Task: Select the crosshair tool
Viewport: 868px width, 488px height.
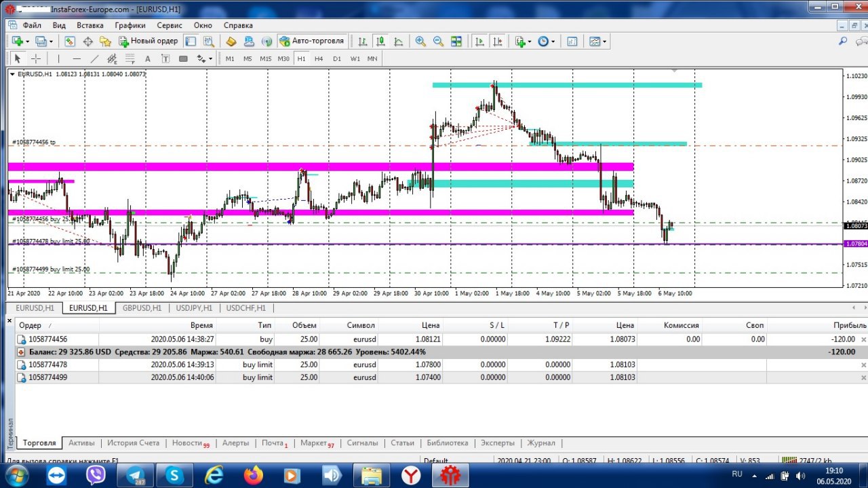Action: [x=36, y=58]
